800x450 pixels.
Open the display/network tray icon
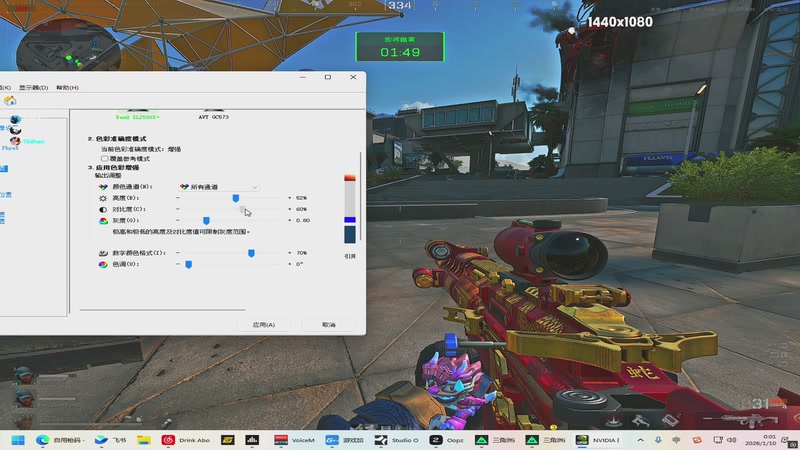[718, 440]
